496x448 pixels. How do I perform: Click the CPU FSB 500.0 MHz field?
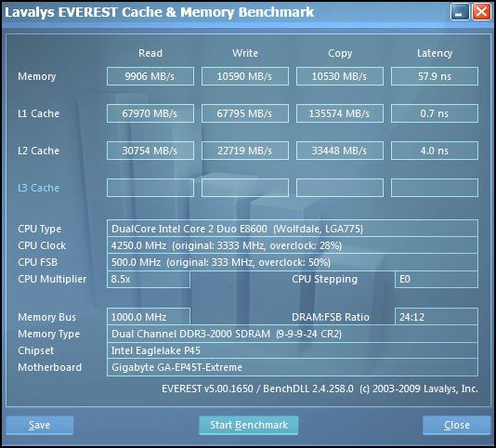tap(293, 262)
